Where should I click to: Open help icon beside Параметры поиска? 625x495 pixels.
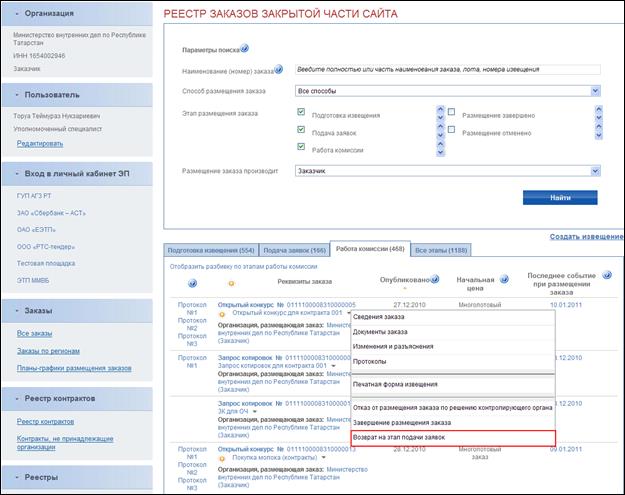click(245, 48)
